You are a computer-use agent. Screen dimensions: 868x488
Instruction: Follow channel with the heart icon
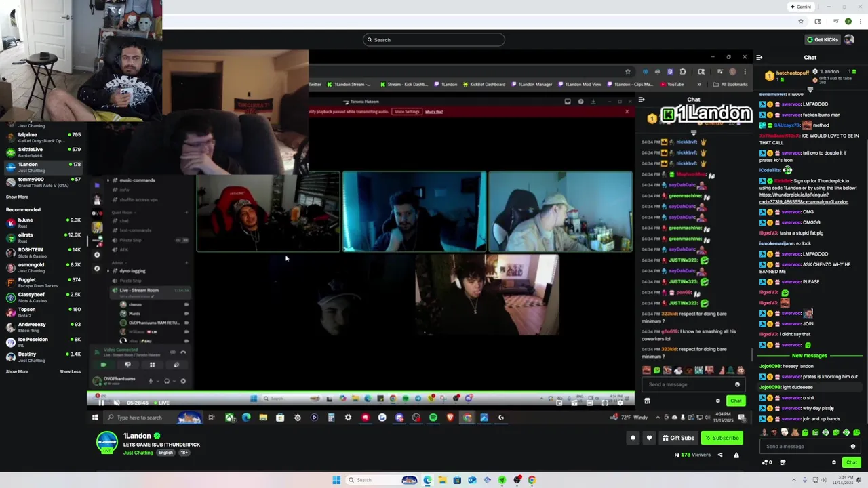coord(649,438)
